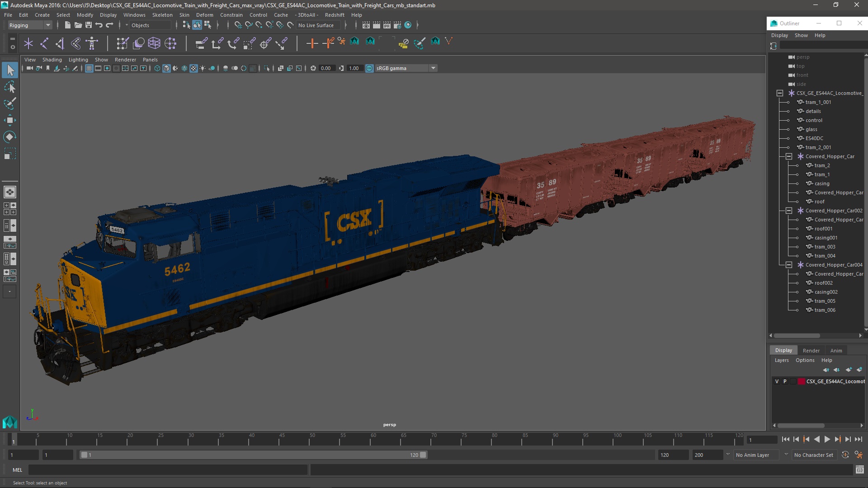Toggle smooth shade all cube icon
Viewport: 868px width, 488px height.
click(166, 68)
